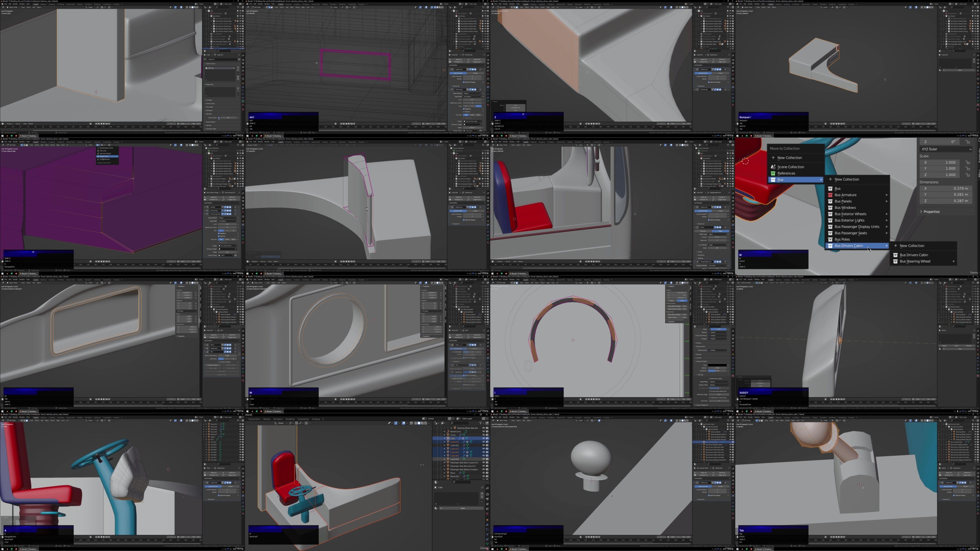Expand the Cube.002 outliner row

click(x=444, y=445)
